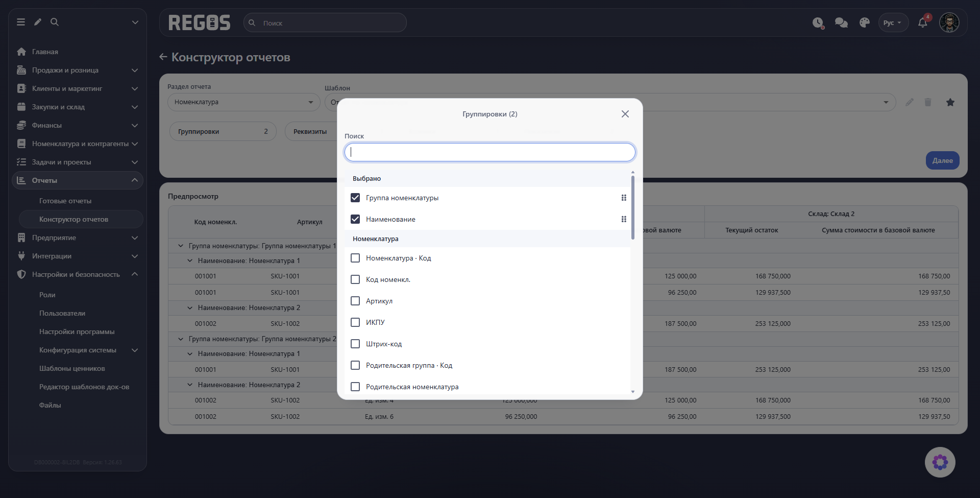980x498 pixels.
Task: Click the template favorite star icon
Action: [950, 102]
